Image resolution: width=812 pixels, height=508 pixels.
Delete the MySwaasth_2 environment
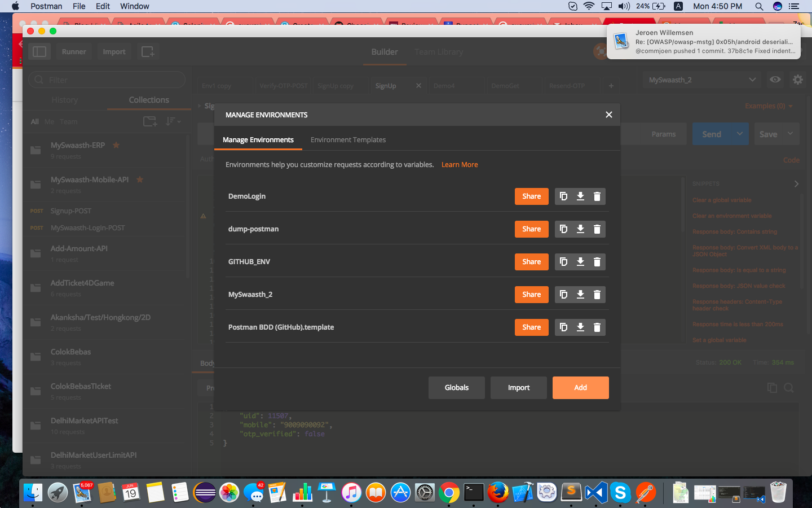coord(597,295)
